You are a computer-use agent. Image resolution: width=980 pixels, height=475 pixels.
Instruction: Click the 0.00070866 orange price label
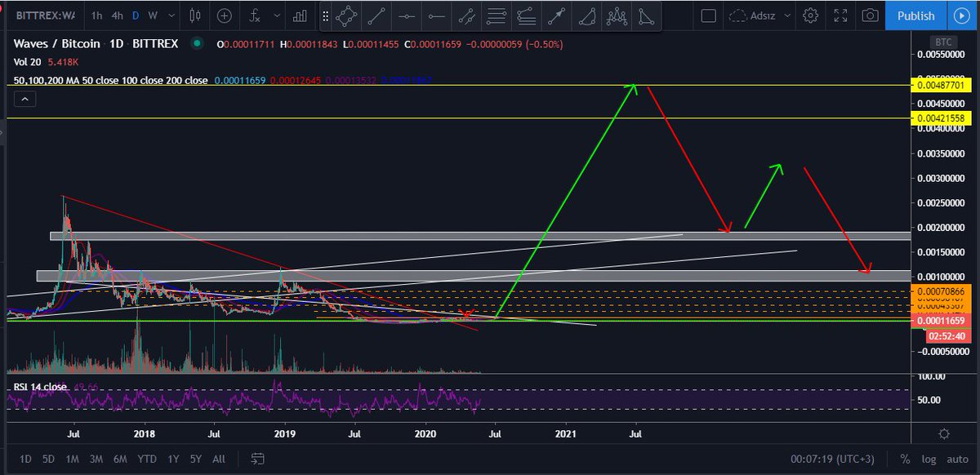[x=940, y=291]
